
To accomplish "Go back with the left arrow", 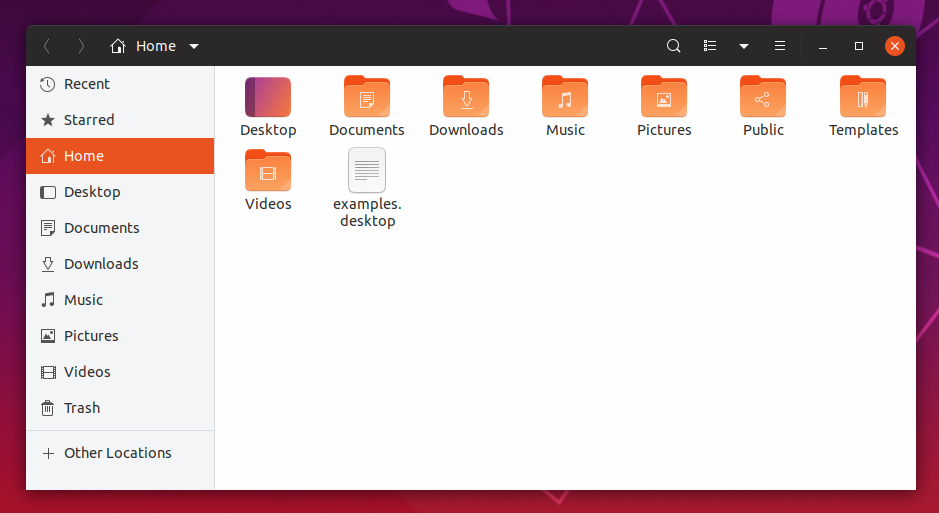I will pyautogui.click(x=47, y=46).
